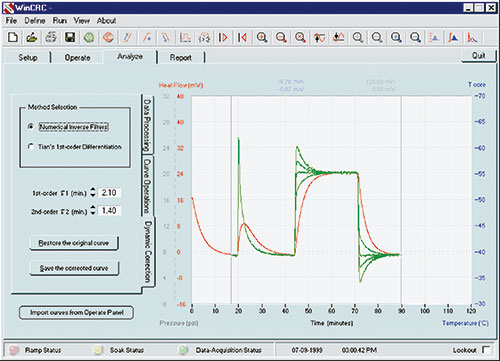
Task: Select Numerical Inverse Filters radio button
Action: point(31,127)
